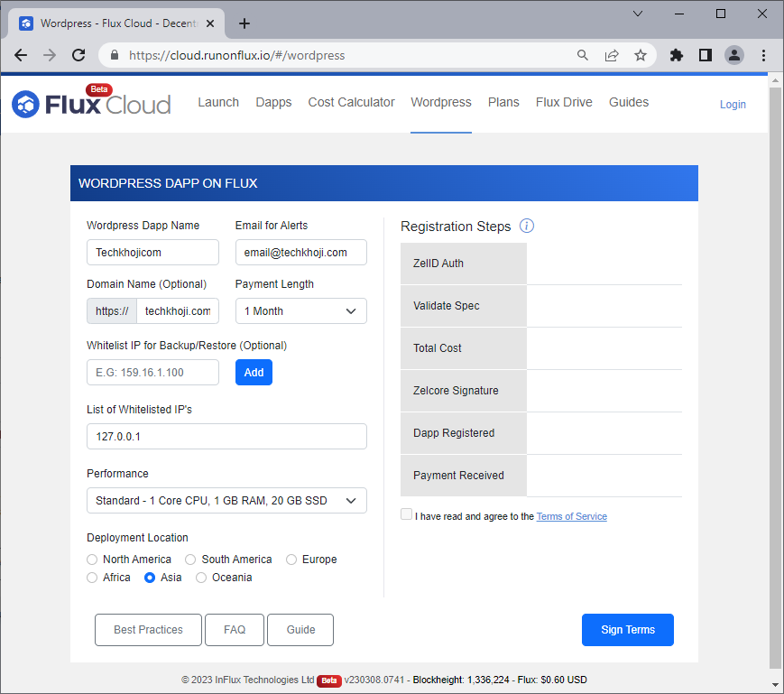Screen dimensions: 784x694
Task: Click the Registration Steps info icon
Action: pos(527,226)
